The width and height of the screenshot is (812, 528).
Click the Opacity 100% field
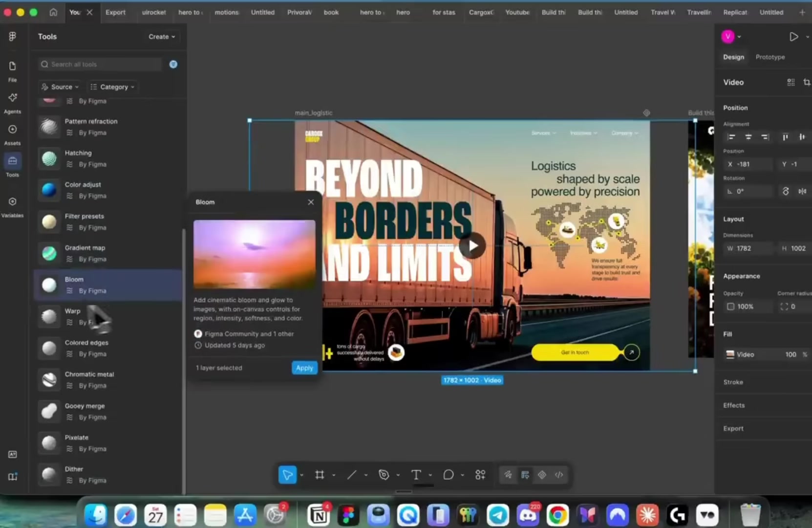tap(748, 307)
